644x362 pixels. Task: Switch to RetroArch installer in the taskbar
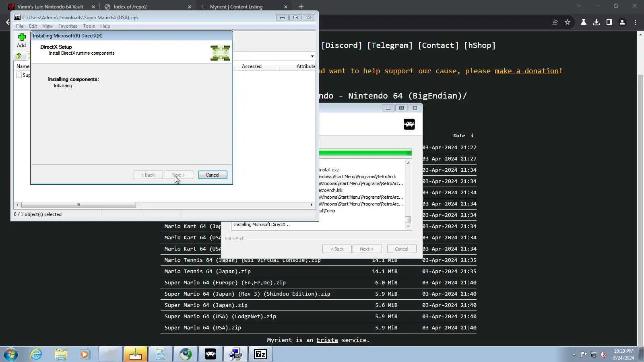pos(211,354)
